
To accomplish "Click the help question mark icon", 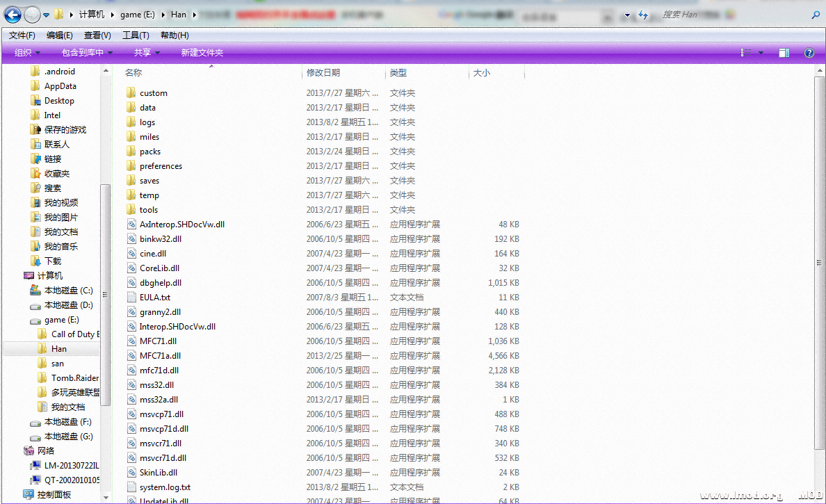I will click(x=809, y=53).
